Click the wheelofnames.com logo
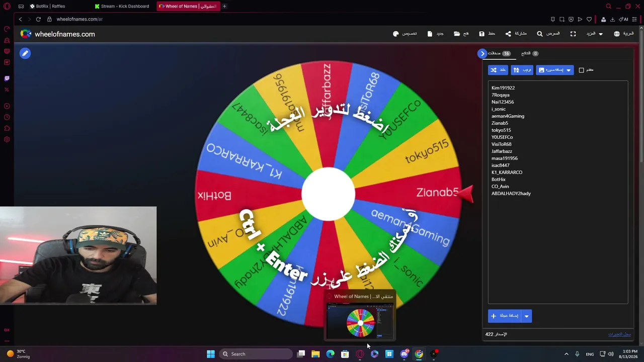Viewport: 644px width, 362px height. [57, 34]
